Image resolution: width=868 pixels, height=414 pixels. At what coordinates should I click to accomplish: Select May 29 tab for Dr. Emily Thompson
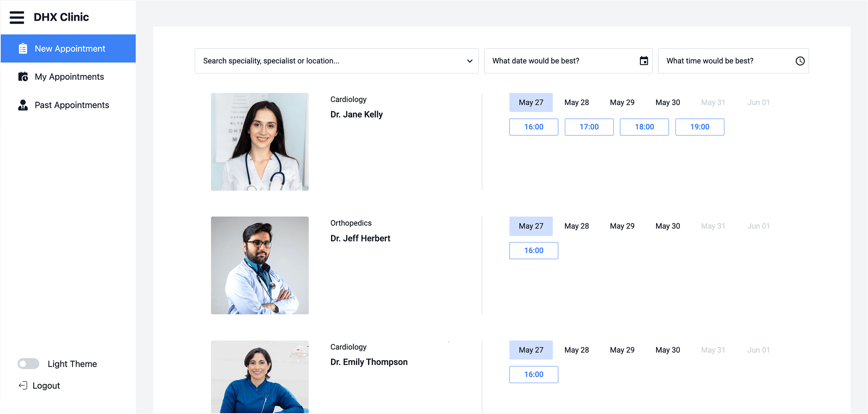pos(622,350)
